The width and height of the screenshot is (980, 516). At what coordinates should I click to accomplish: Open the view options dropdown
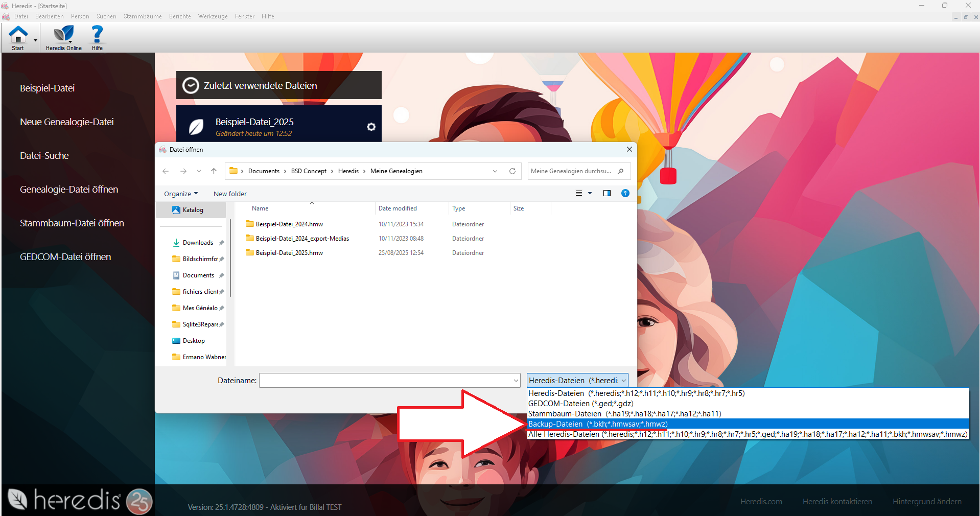[x=590, y=193]
